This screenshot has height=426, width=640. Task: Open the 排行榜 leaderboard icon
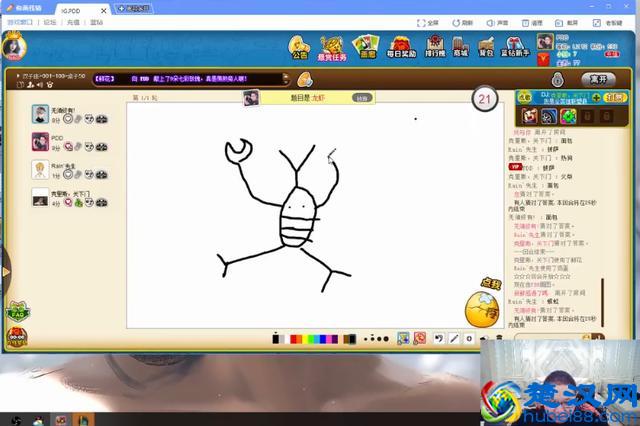(x=435, y=47)
